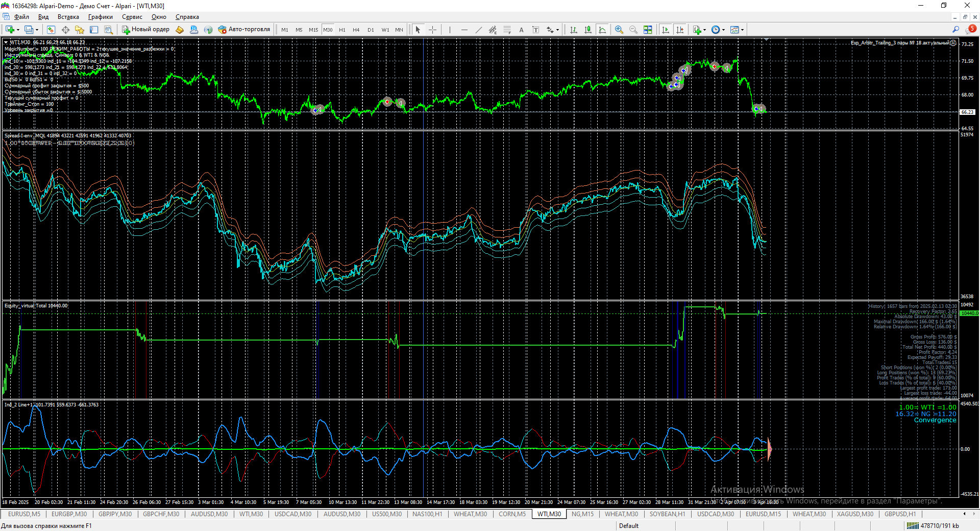Viewport: 980px width, 531px height.
Task: Expand the arrows objects dropdown
Action: (557, 30)
